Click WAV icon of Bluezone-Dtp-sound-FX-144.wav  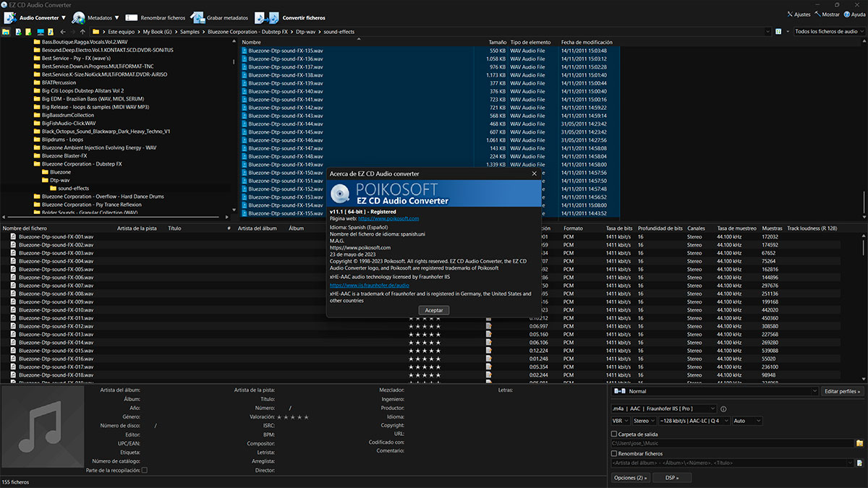coord(244,124)
